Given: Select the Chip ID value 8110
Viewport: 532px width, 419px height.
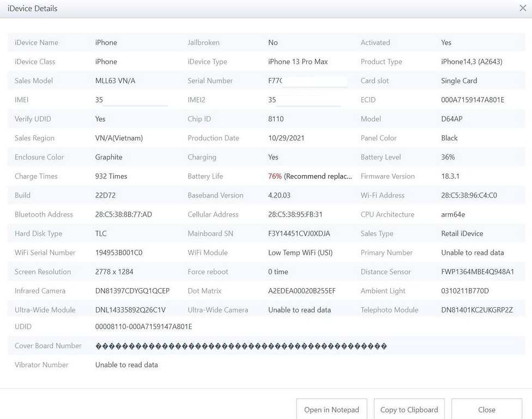Looking at the screenshot, I should coord(276,119).
